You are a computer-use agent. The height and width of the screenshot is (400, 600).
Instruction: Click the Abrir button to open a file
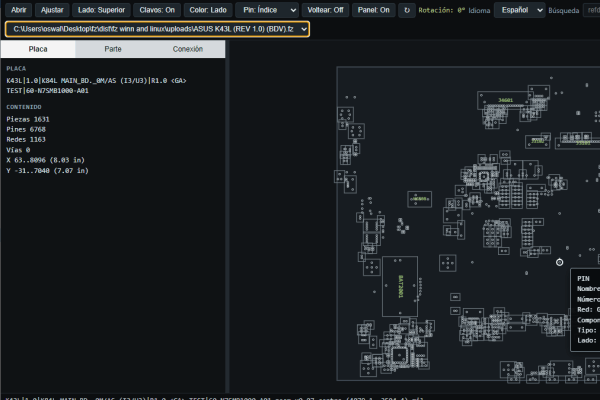click(18, 10)
